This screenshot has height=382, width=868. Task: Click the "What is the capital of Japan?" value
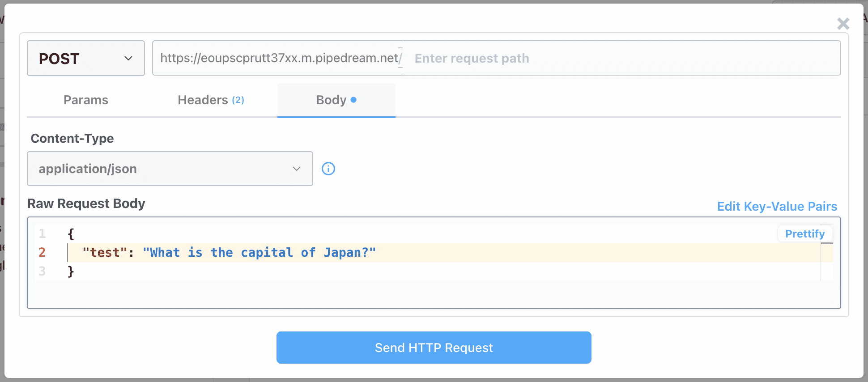[259, 253]
